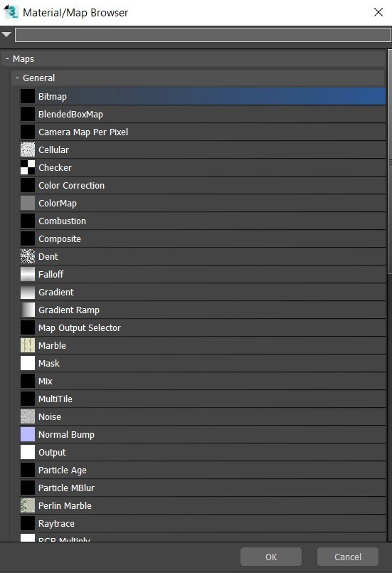
Task: Click the Dent map speckled icon
Action: pyautogui.click(x=28, y=256)
